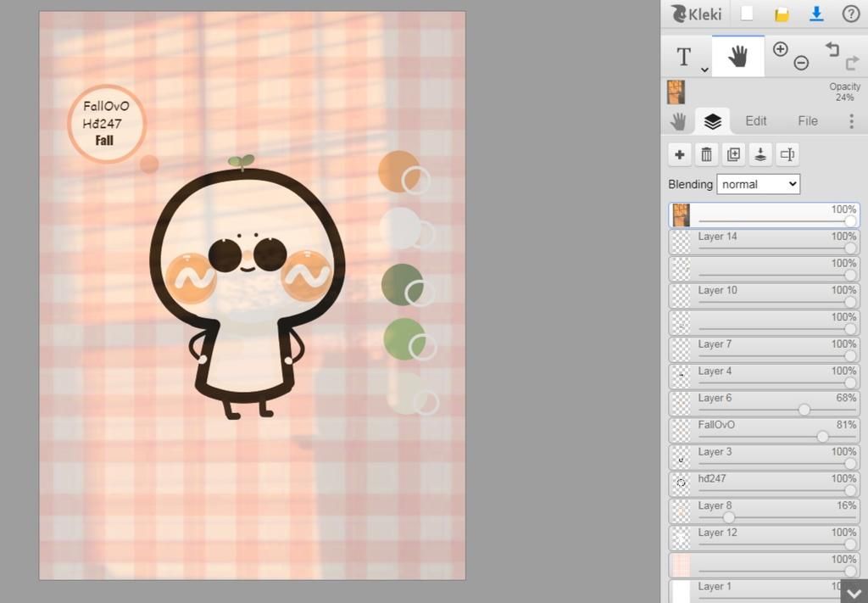The height and width of the screenshot is (603, 868).
Task: Click the FallOvO opacity slider handle at 81%
Action: click(x=822, y=437)
